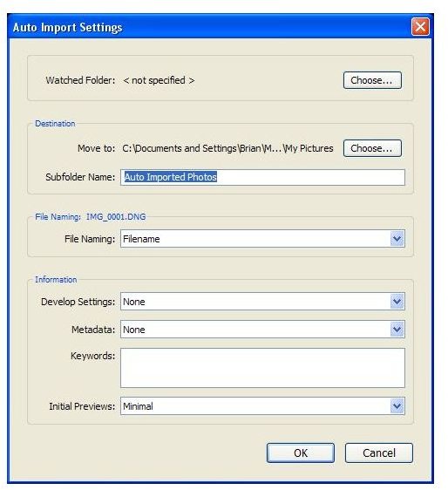Screen dimensions: 448x490
Task: Open the File Naming dropdown arrow
Action: coord(397,239)
